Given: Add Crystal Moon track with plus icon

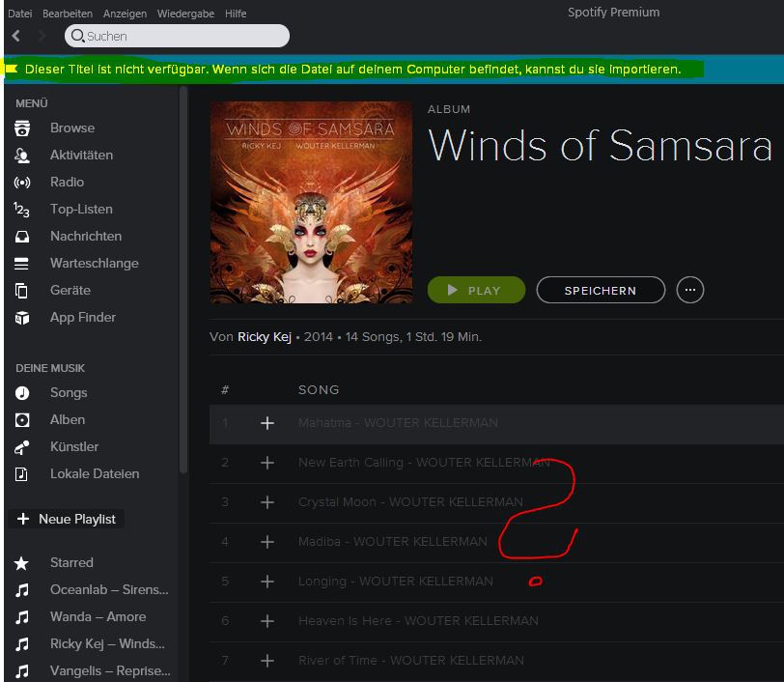Looking at the screenshot, I should pos(267,502).
